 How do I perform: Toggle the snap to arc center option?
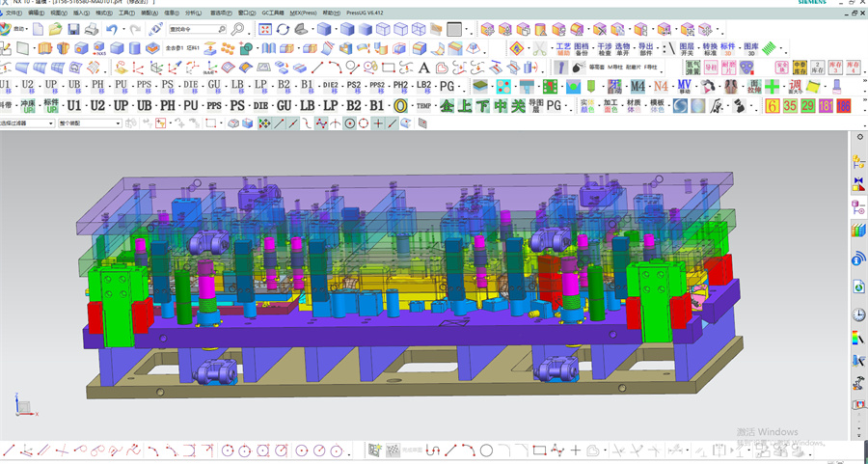pos(350,123)
